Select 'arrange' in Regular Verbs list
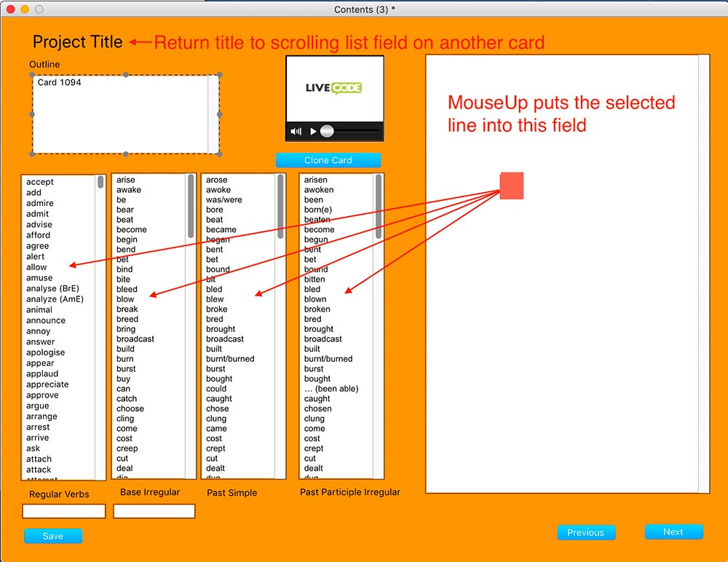 [x=41, y=416]
